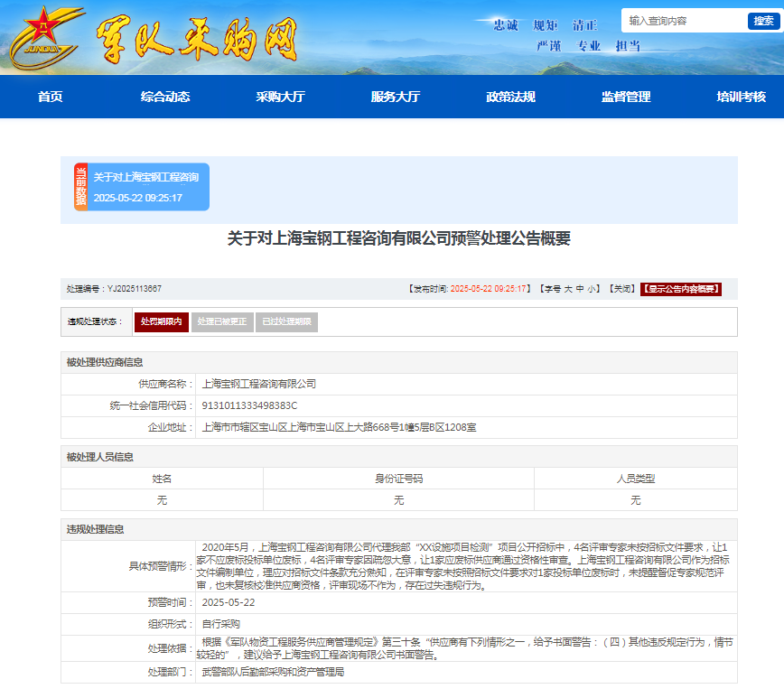Image resolution: width=784 pixels, height=698 pixels.
Task: Click the announcement heading 关于对上海宝钢工程咨询有限公司预警处理公告概要
Action: click(x=399, y=238)
